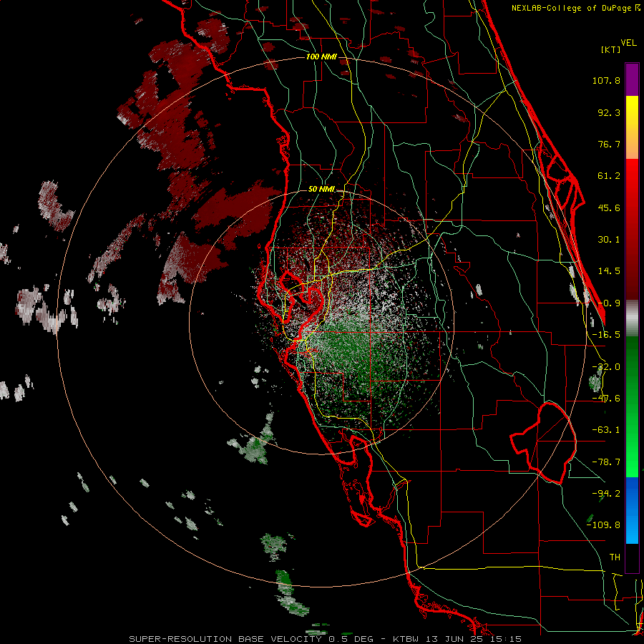The image size is (644, 644).
Task: Pick the purple band atop velocity scale
Action: 632,79
